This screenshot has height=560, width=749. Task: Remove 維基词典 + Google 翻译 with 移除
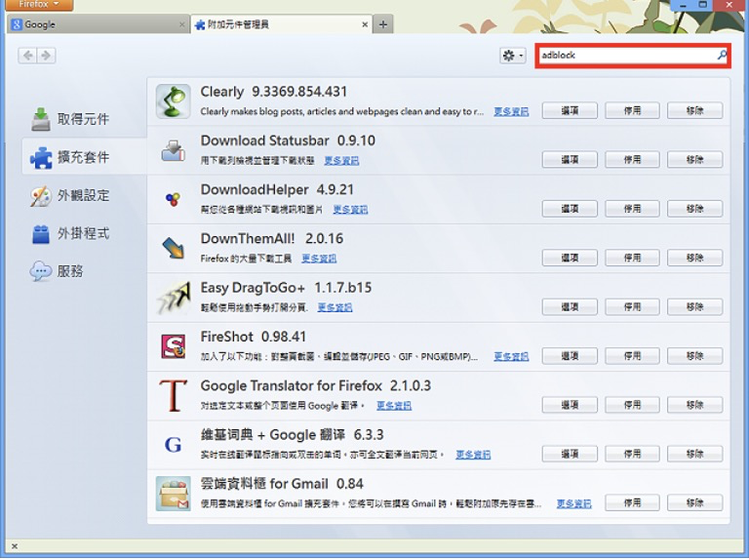(x=694, y=454)
